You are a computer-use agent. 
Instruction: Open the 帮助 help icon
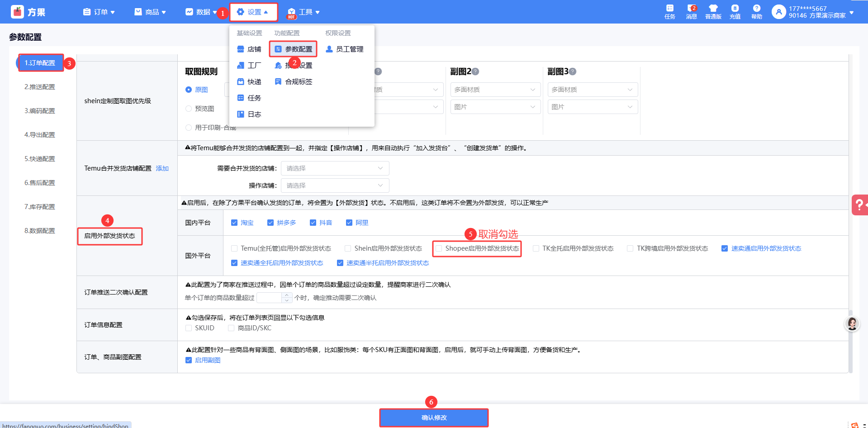coord(756,11)
